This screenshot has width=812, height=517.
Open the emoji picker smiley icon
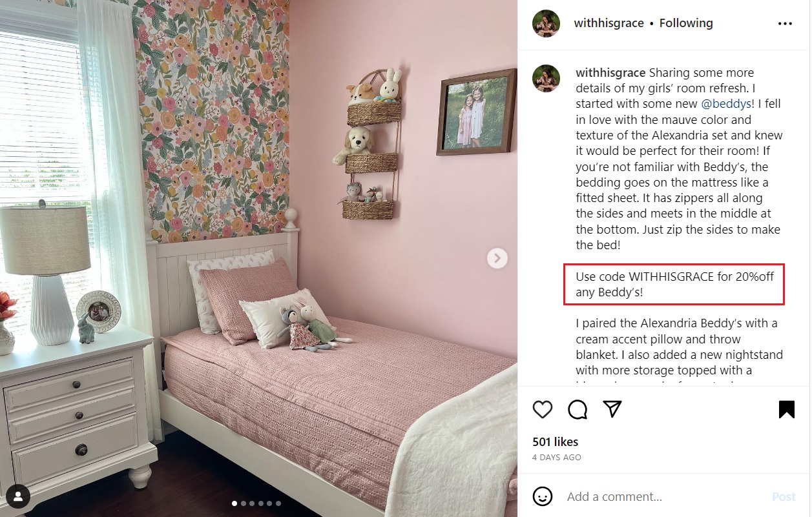[543, 496]
